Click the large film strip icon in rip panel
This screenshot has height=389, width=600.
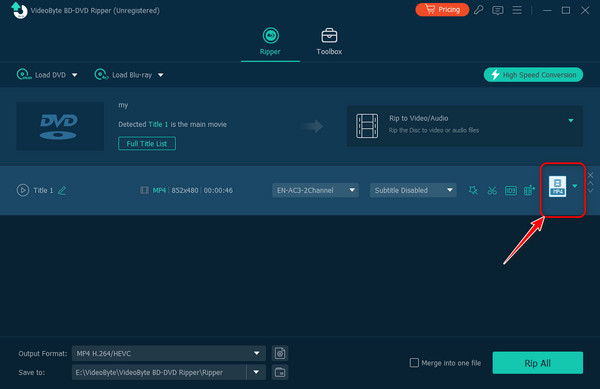point(367,125)
